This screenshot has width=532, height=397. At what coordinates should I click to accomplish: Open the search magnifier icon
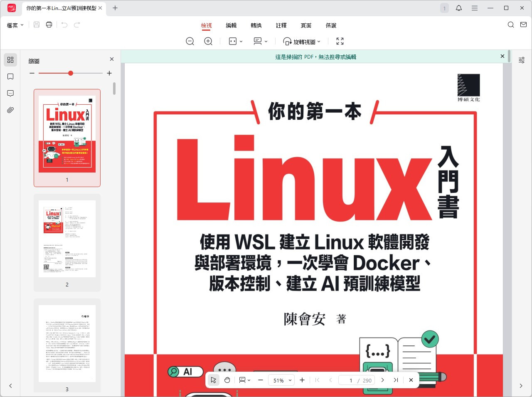[511, 25]
